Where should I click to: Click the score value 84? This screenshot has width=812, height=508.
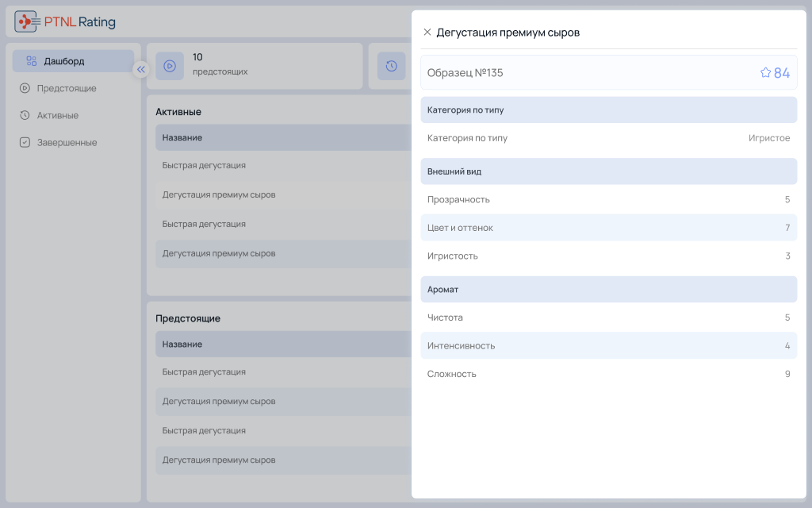click(782, 72)
